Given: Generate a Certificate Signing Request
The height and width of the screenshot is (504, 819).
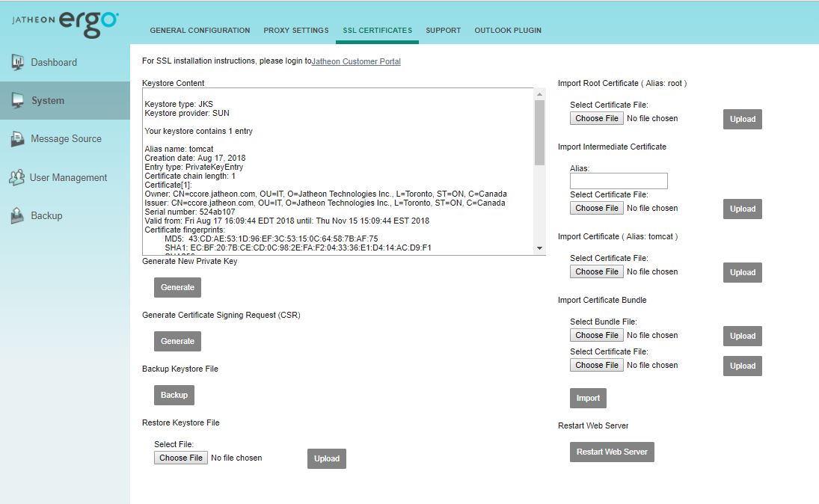Looking at the screenshot, I should coord(177,341).
